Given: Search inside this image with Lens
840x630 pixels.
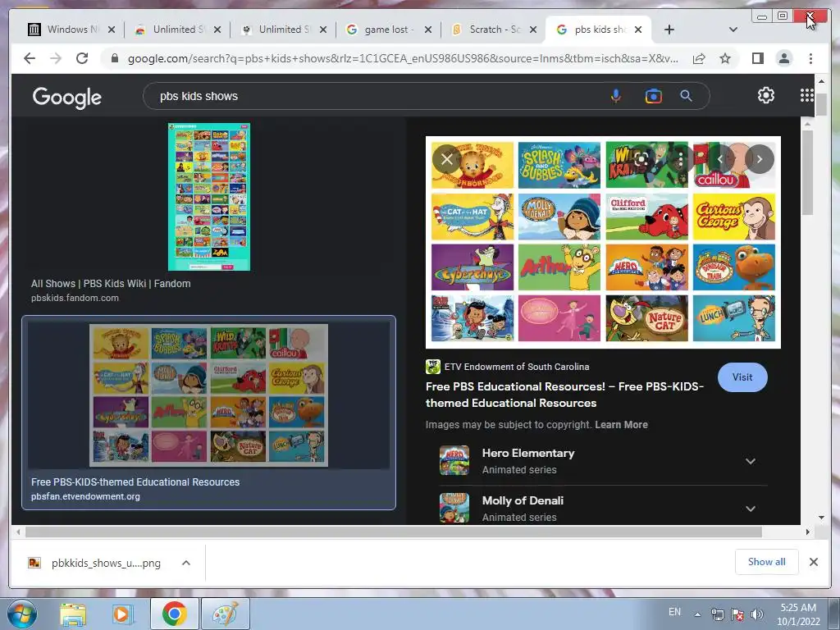Looking at the screenshot, I should tap(641, 159).
